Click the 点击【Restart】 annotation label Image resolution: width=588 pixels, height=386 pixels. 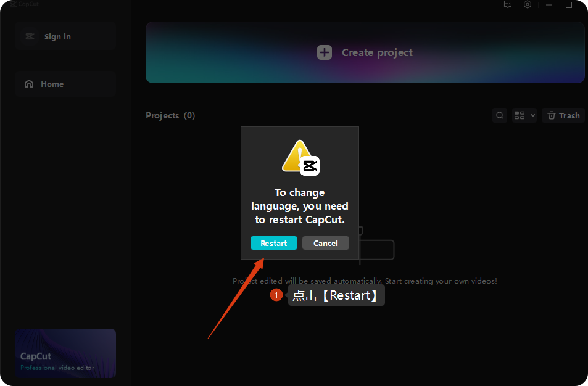[336, 295]
